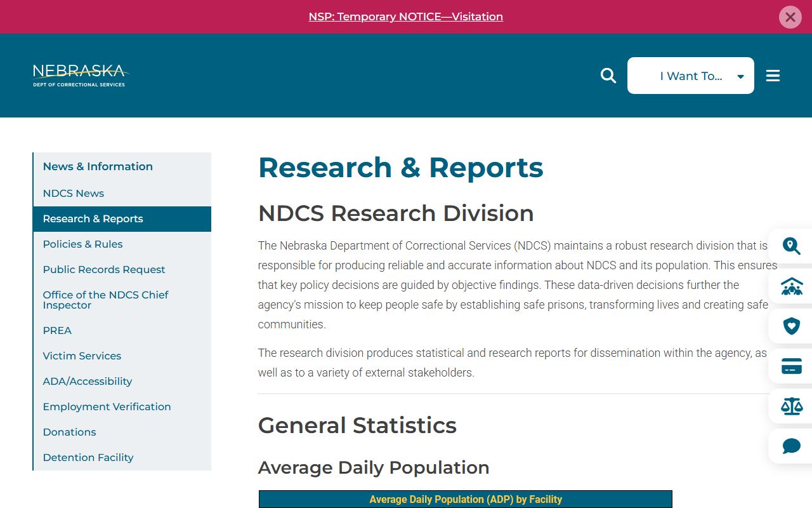Screen dimensions: 812x508
Task: Open the people and house quick-link icon
Action: click(791, 286)
